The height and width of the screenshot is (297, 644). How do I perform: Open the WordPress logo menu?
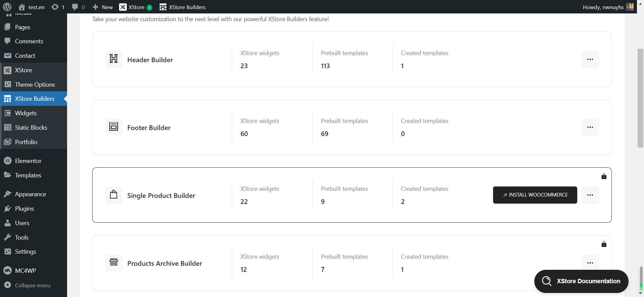7,7
